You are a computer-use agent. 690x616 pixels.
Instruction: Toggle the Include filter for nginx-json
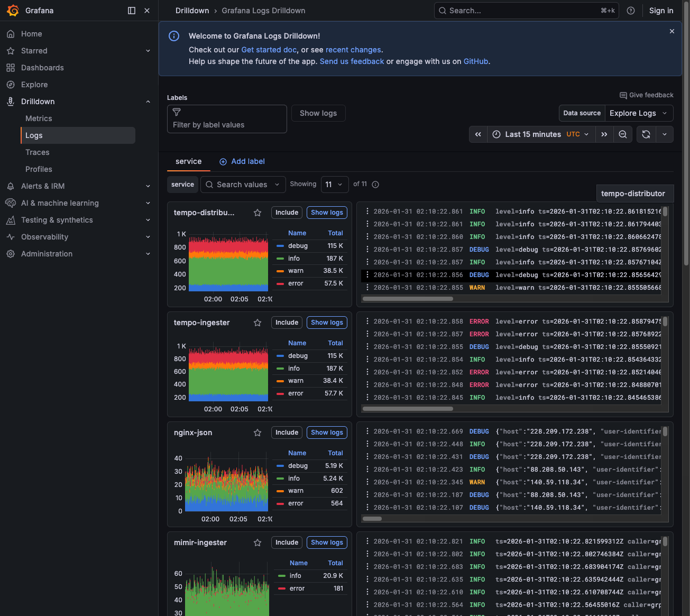[287, 432]
